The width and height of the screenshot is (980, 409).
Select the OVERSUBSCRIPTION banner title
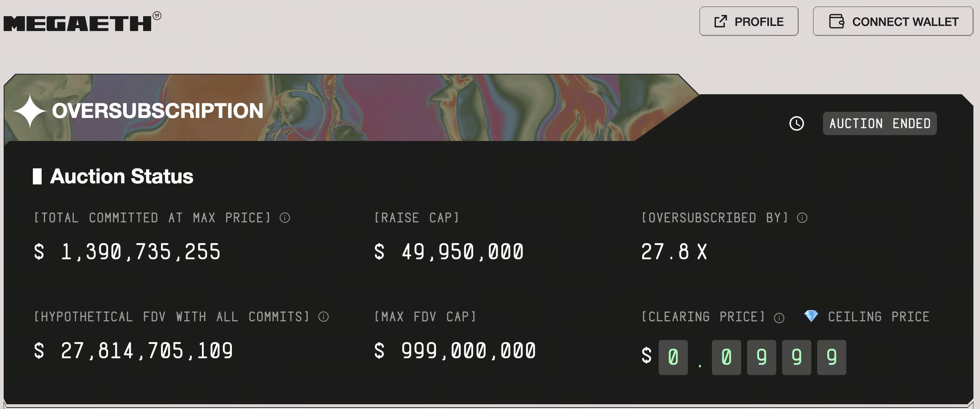point(157,111)
